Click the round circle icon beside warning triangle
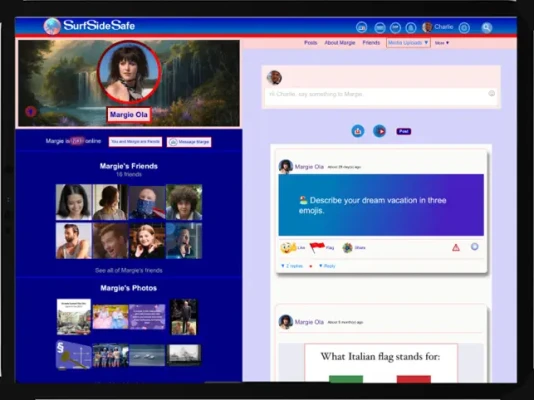 [474, 246]
